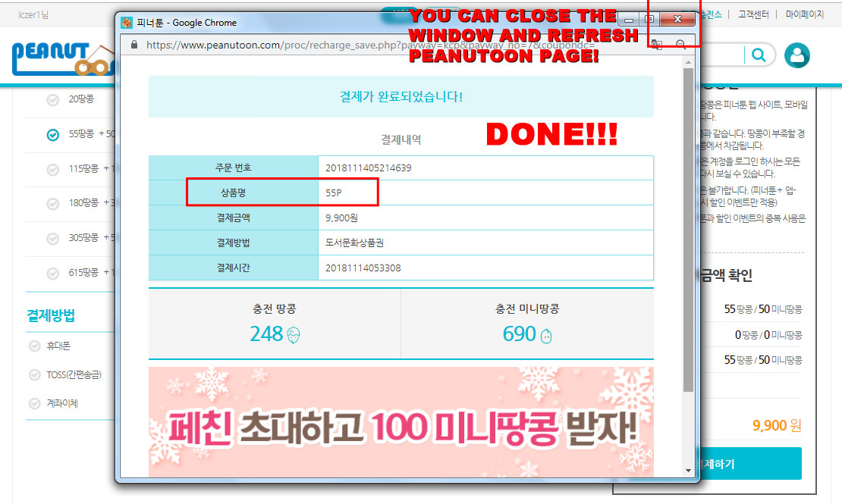Maximize the 피너툰 popup window

point(649,20)
